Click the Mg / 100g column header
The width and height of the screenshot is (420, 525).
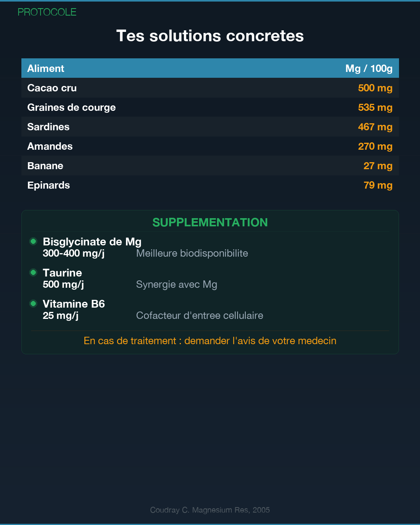[x=369, y=68]
